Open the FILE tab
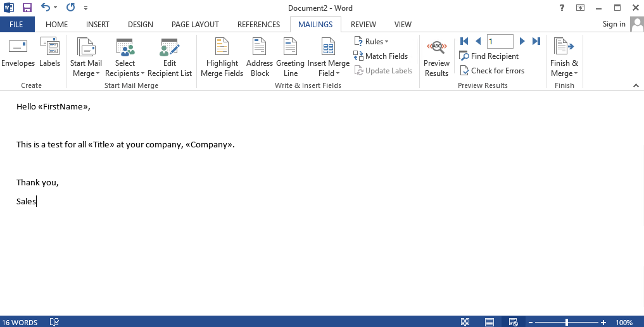This screenshot has height=327, width=644. 16,24
